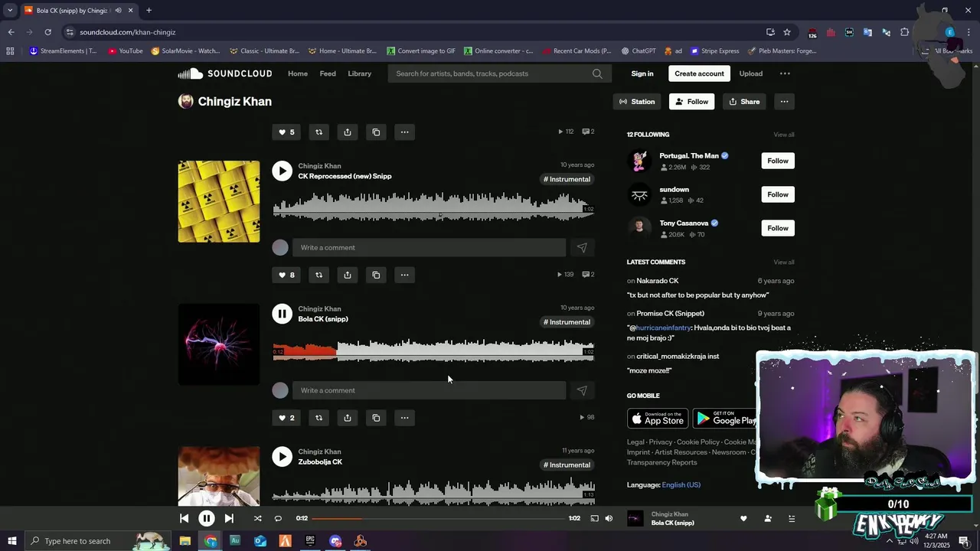Go to SoundCloud Home tab
The height and width of the screenshot is (551, 980).
(298, 73)
